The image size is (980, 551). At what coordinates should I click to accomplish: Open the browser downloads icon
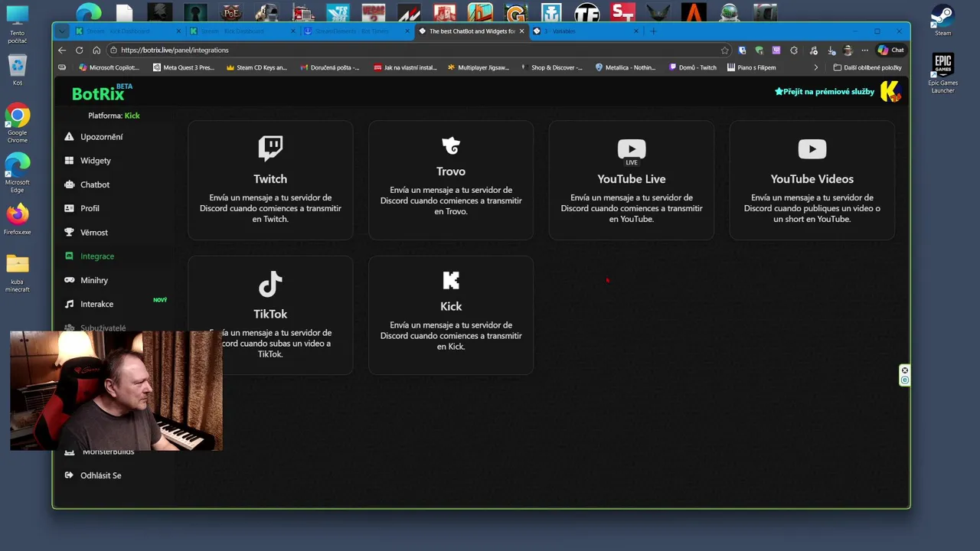831,51
